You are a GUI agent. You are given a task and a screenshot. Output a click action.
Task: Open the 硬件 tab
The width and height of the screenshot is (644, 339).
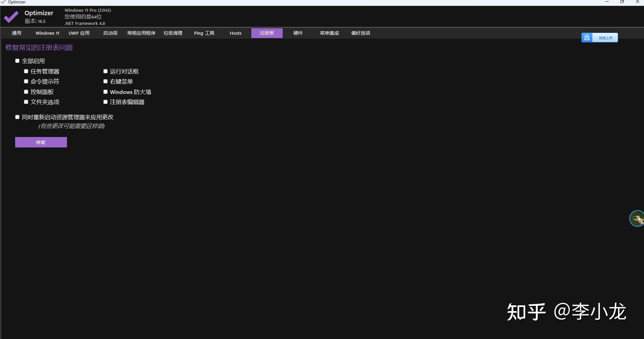pyautogui.click(x=298, y=33)
